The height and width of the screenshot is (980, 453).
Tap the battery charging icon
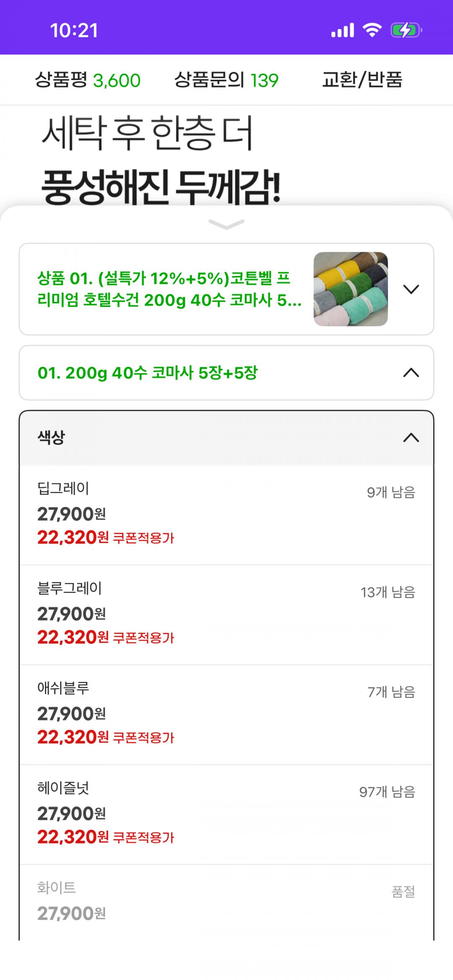point(406,30)
